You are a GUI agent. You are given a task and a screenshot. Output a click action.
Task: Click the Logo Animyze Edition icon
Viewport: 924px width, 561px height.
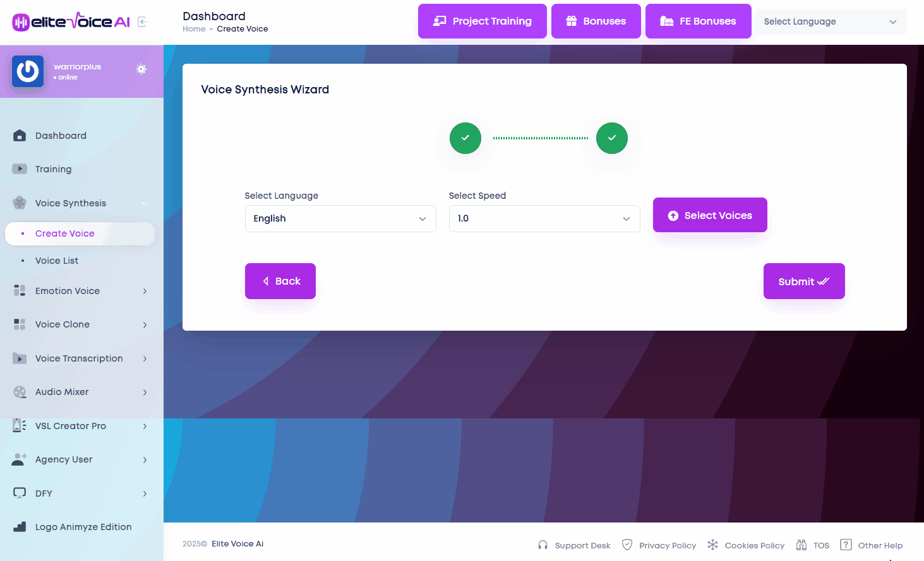point(20,527)
